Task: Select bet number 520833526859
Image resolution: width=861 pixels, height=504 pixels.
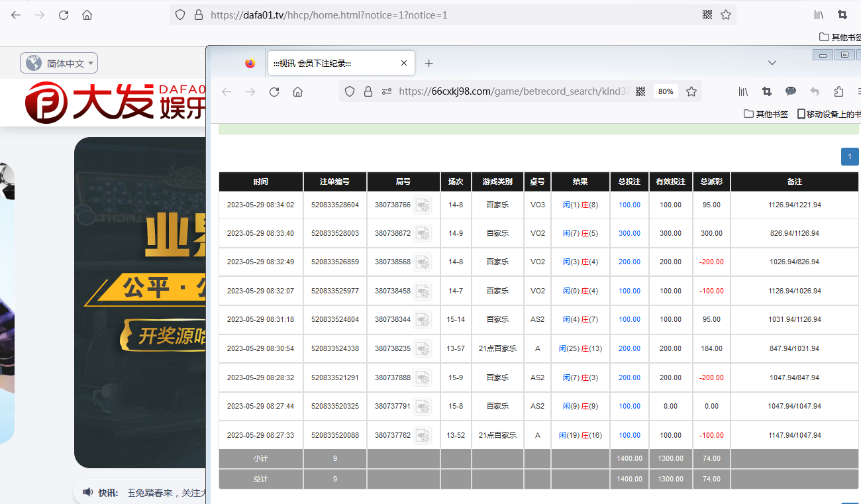Action: click(335, 262)
